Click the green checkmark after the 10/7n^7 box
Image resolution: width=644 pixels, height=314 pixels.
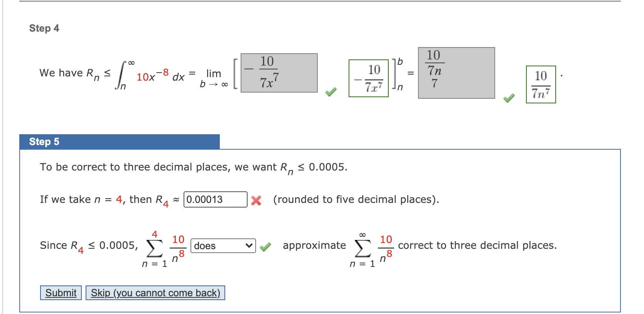pyautogui.click(x=509, y=98)
